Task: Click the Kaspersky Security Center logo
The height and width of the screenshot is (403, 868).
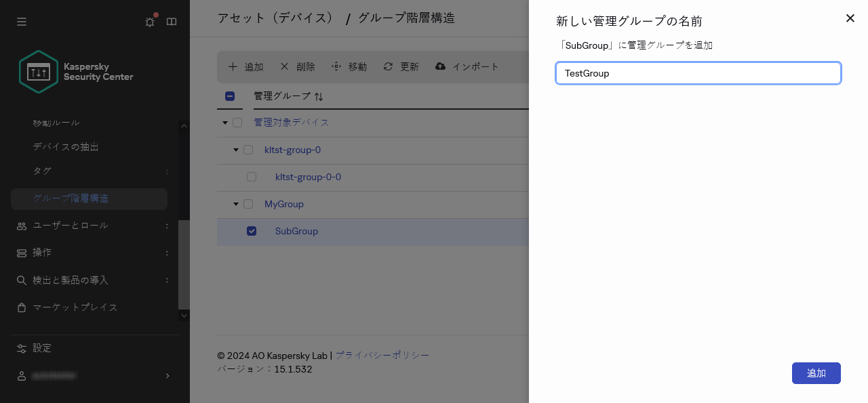Action: pos(39,71)
